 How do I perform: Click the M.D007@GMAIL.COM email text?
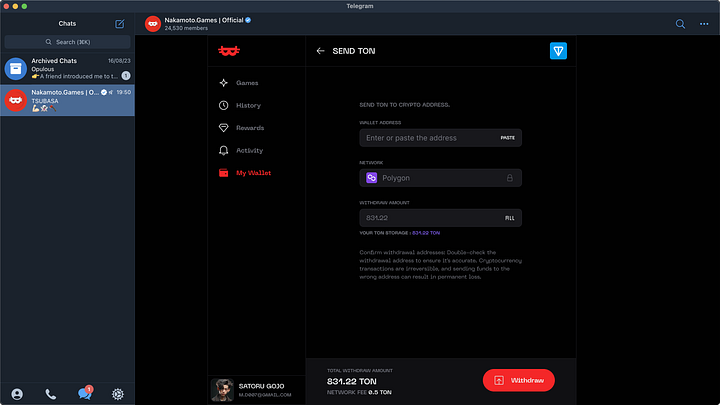[265, 395]
